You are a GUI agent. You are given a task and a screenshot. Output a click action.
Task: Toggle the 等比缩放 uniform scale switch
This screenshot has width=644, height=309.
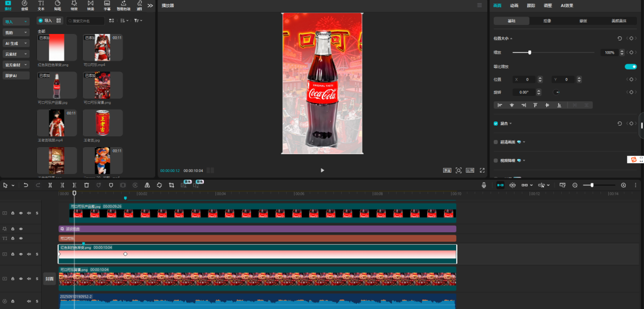point(630,67)
